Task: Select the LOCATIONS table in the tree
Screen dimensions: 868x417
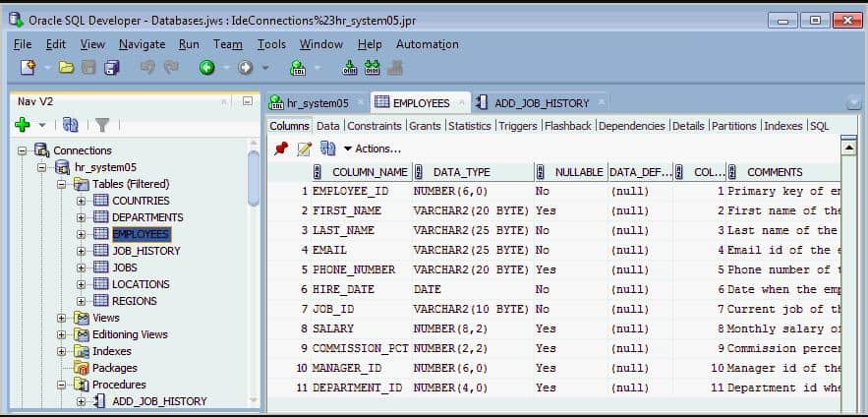Action: (141, 284)
